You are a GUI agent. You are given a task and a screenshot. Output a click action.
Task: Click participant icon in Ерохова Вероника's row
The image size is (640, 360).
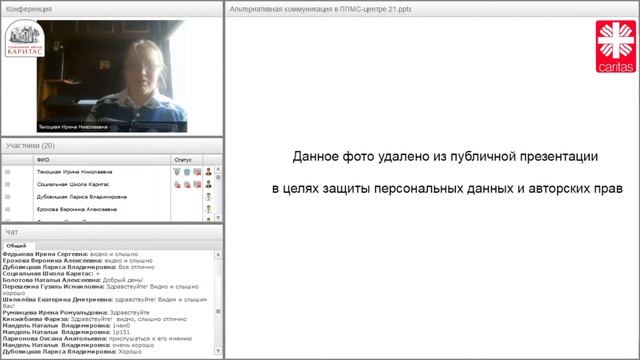pyautogui.click(x=209, y=209)
